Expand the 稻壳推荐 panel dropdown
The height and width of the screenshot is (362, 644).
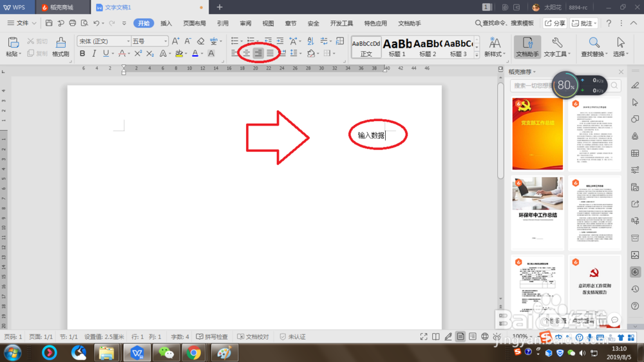535,72
